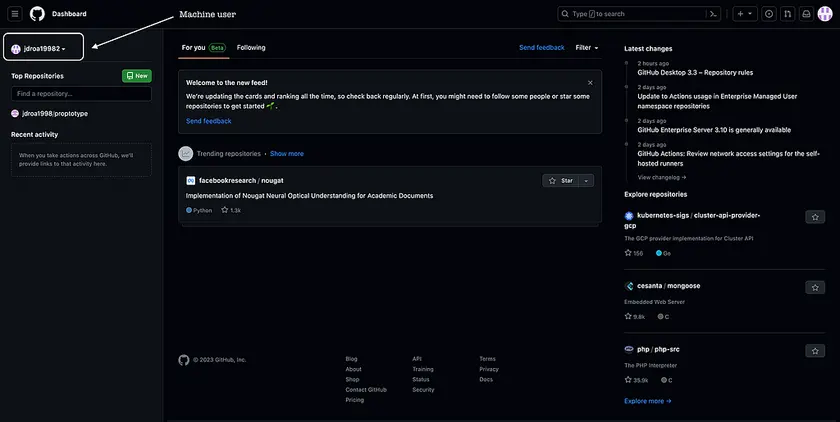Open 'Update to Actions usage in Enterprise Managed User' entry
Screen dimensions: 840x422
coord(717,101)
